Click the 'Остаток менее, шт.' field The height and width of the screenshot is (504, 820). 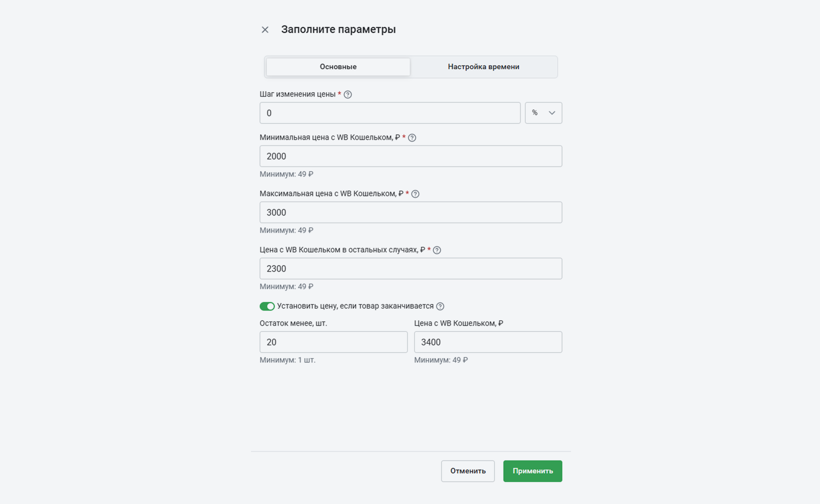coord(333,342)
